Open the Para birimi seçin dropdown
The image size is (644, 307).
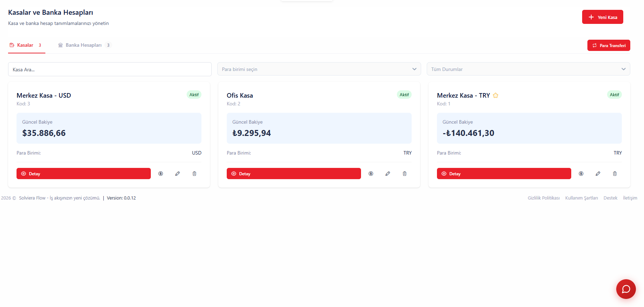[319, 69]
